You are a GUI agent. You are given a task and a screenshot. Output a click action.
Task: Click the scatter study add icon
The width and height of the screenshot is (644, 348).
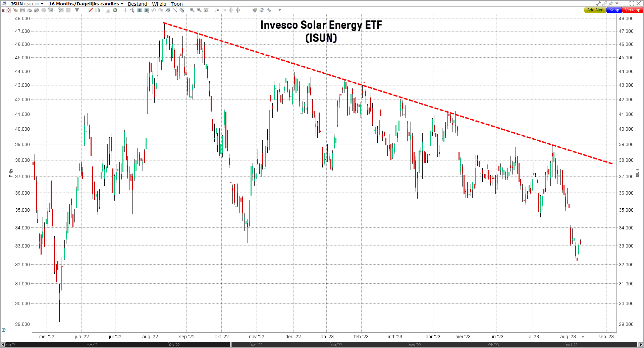point(51,10)
